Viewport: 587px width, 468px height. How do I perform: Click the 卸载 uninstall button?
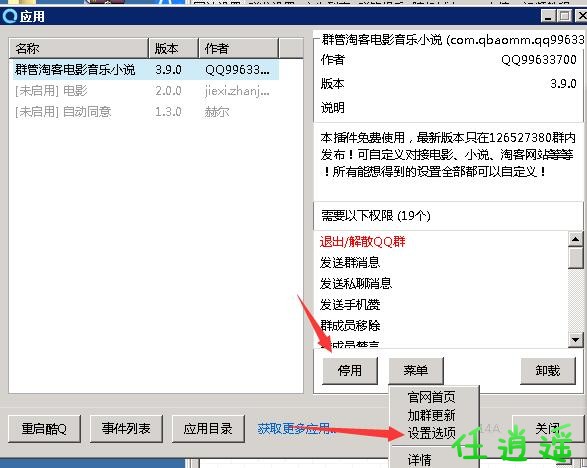click(548, 370)
